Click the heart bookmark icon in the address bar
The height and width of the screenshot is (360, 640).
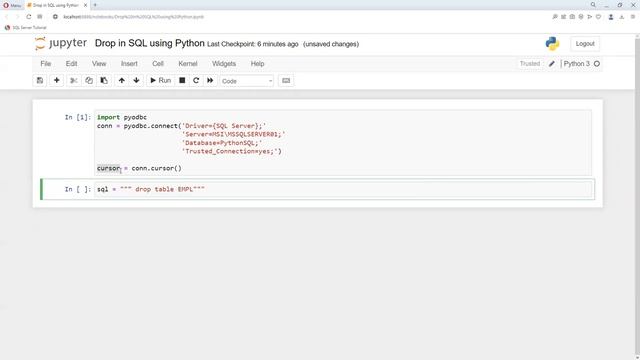598,17
